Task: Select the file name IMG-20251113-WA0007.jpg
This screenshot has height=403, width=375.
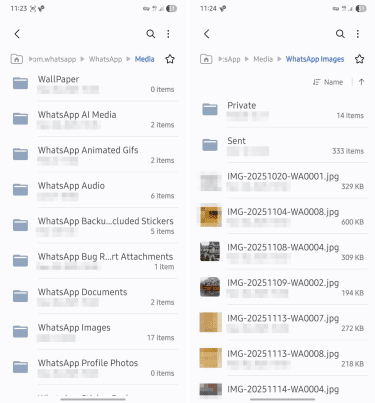Action: 283,318
